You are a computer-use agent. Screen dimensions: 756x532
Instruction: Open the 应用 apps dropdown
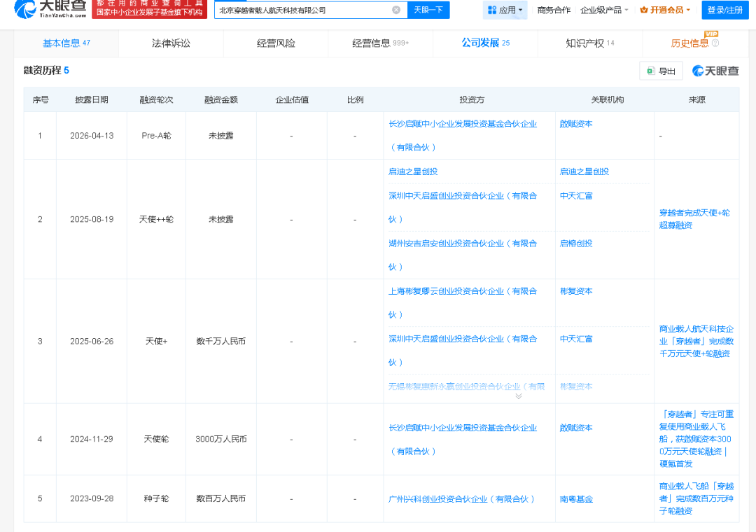click(505, 10)
